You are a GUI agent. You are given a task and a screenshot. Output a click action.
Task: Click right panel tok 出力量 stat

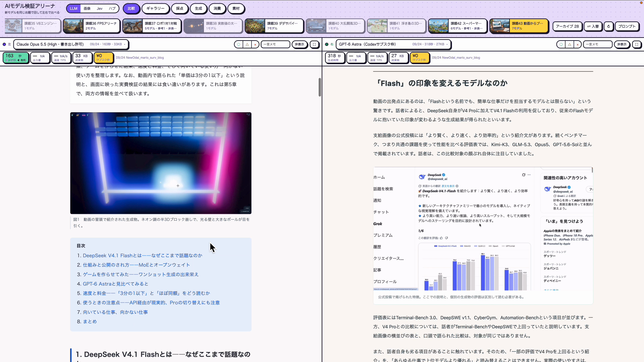coord(356,58)
